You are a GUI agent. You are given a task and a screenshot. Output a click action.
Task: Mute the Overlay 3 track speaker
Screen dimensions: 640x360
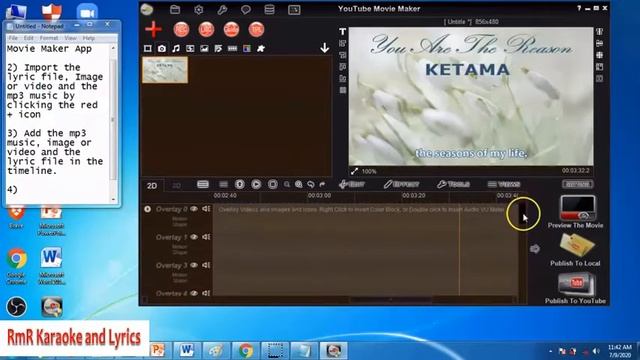point(206,265)
